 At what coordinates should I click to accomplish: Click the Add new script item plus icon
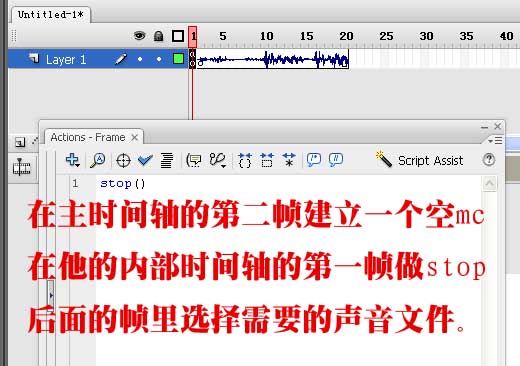pos(72,160)
